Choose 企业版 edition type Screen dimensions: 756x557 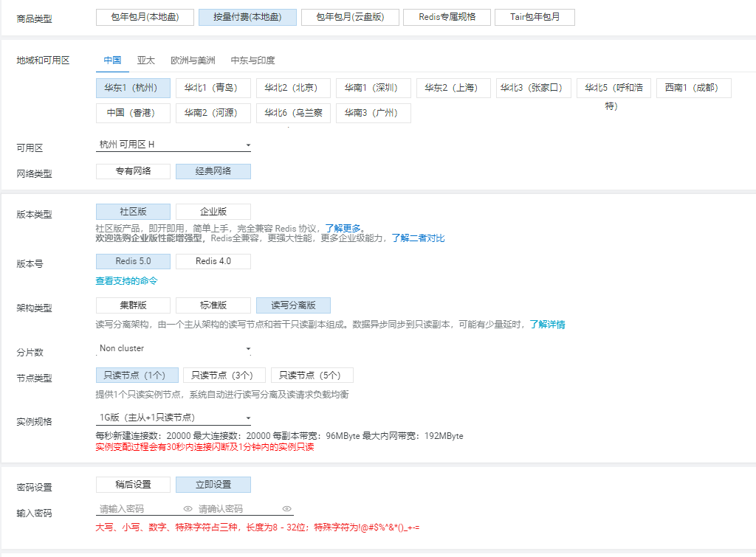pos(213,212)
